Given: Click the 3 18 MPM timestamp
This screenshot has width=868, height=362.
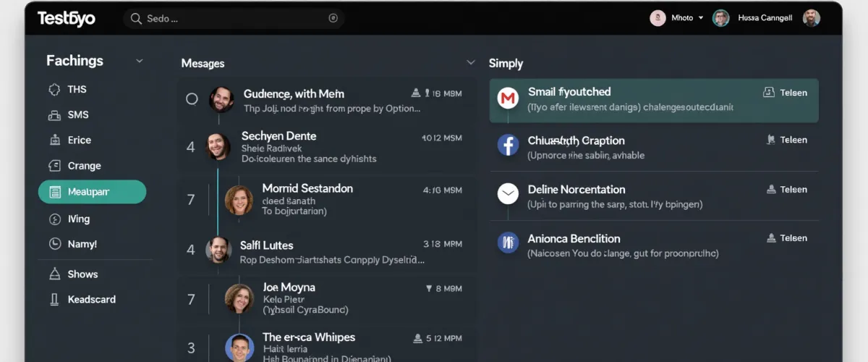Looking at the screenshot, I should click(443, 244).
